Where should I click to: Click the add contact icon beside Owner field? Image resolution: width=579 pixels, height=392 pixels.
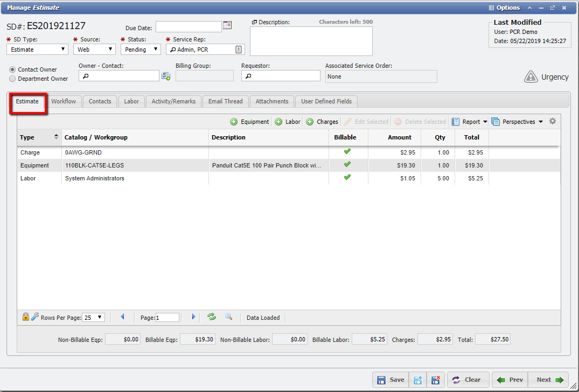click(166, 76)
